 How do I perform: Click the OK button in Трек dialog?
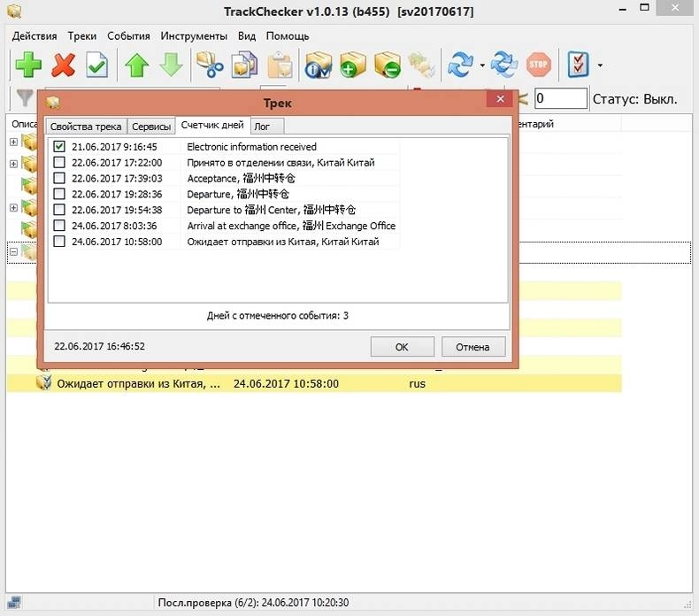[x=402, y=347]
